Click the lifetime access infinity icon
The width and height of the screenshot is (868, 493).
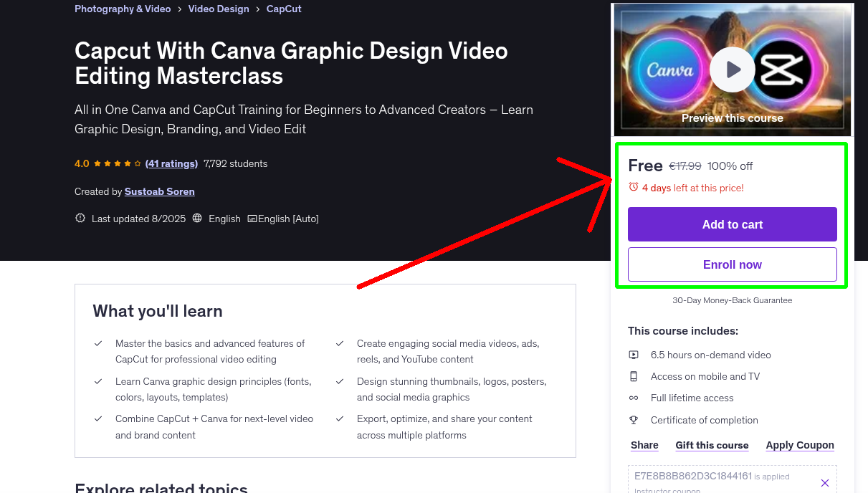click(634, 398)
